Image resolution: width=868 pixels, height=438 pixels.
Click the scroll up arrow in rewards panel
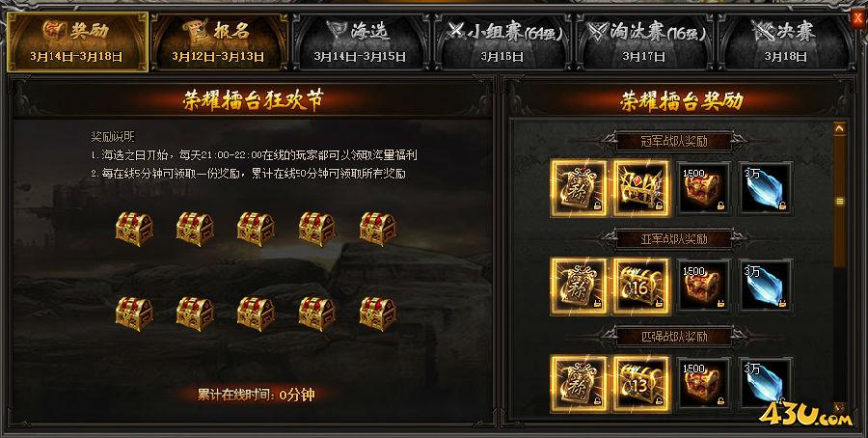pos(840,129)
